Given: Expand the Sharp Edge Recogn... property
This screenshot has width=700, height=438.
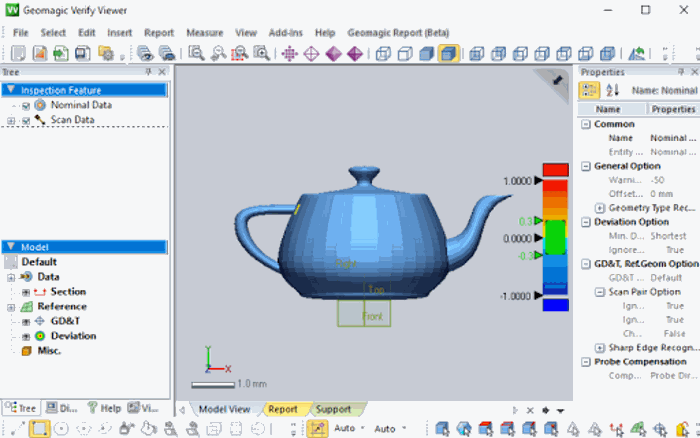Looking at the screenshot, I should click(x=600, y=348).
